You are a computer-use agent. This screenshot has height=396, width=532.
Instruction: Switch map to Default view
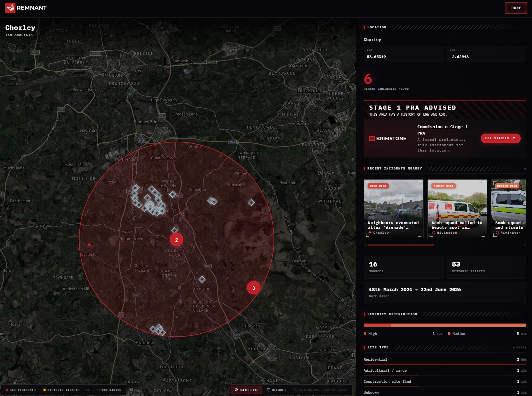[276, 390]
